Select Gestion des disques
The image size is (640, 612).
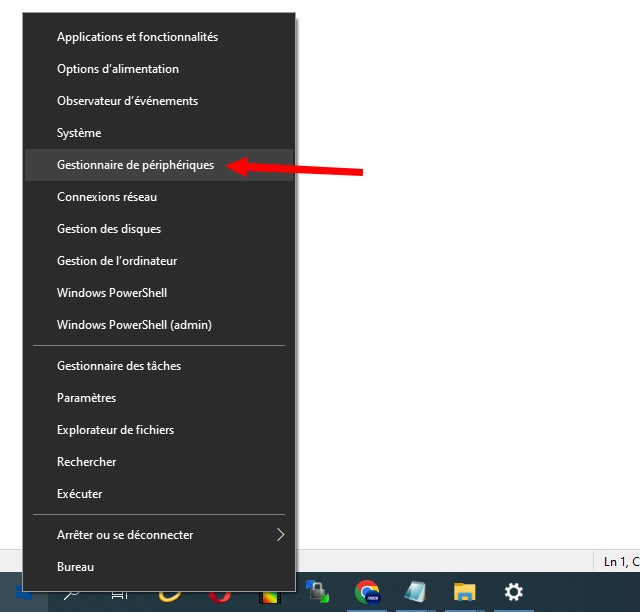pos(109,229)
